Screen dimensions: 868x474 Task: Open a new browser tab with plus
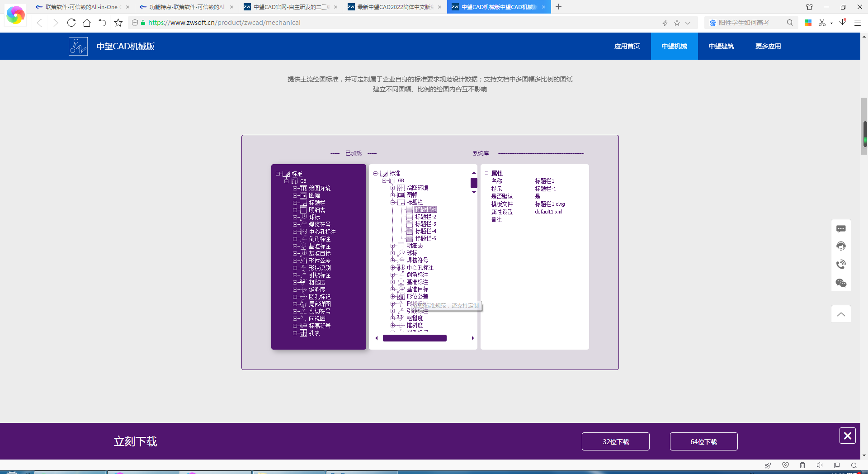tap(559, 7)
